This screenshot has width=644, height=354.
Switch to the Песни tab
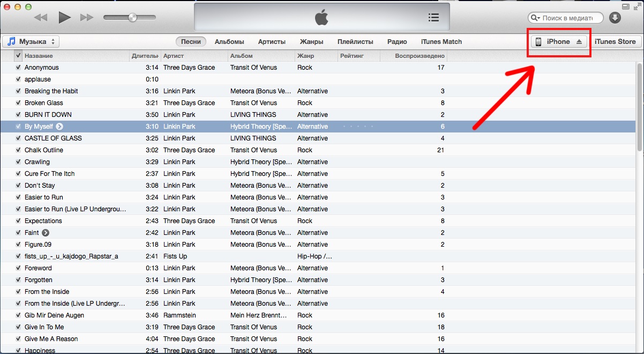tap(191, 42)
